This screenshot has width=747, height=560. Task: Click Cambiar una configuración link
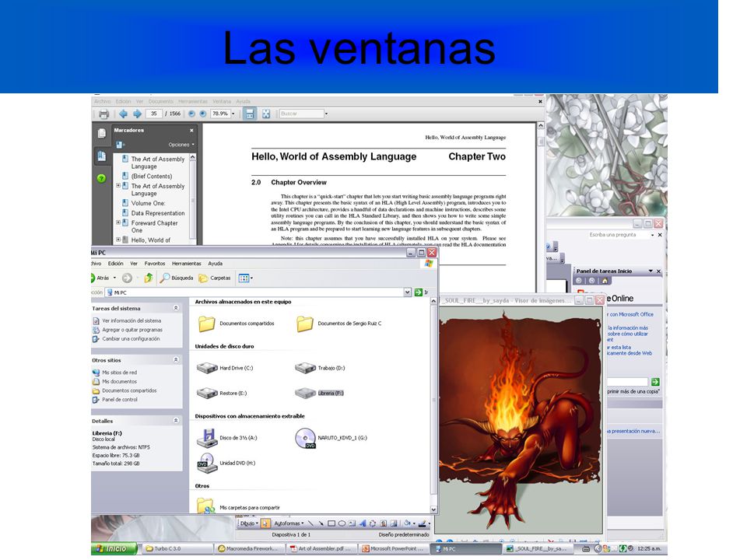pyautogui.click(x=131, y=338)
